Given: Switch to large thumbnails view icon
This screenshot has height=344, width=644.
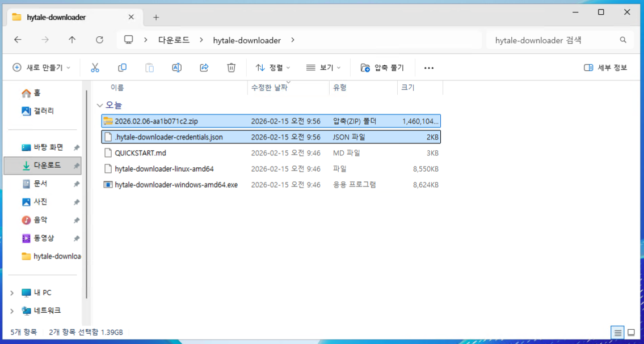Looking at the screenshot, I should [631, 332].
